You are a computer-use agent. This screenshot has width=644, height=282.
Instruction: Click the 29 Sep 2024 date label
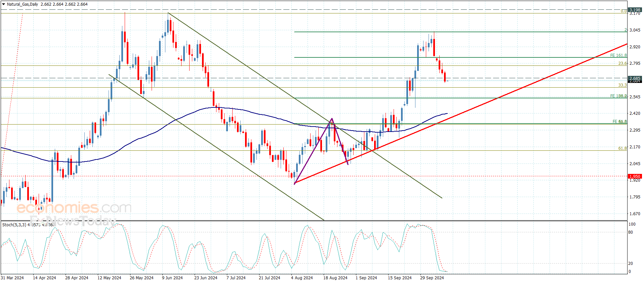(432, 278)
